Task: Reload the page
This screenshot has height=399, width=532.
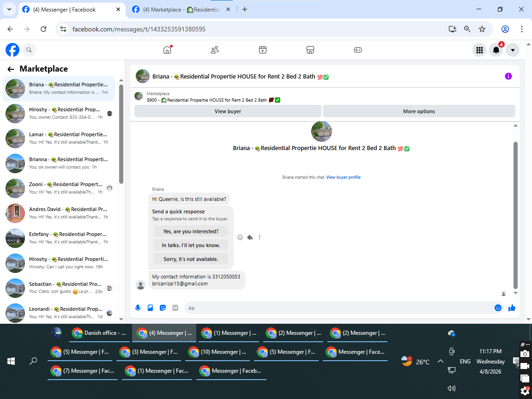Action: click(x=43, y=29)
